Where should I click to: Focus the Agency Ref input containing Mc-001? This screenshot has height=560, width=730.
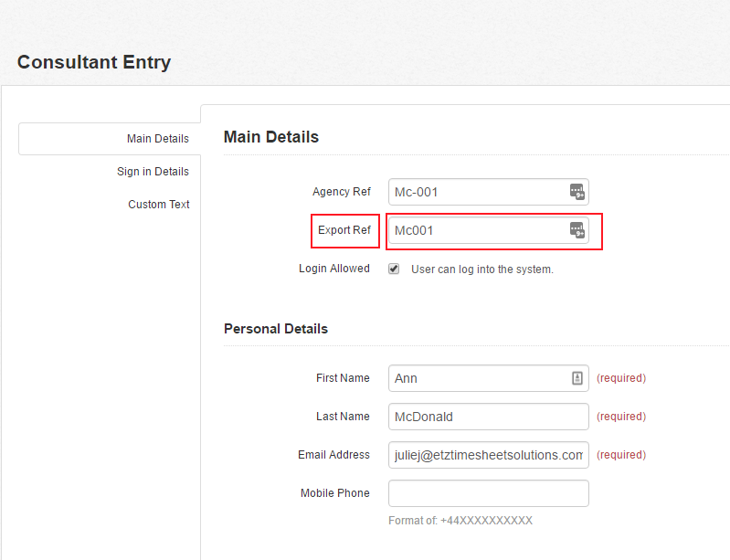[x=489, y=192]
